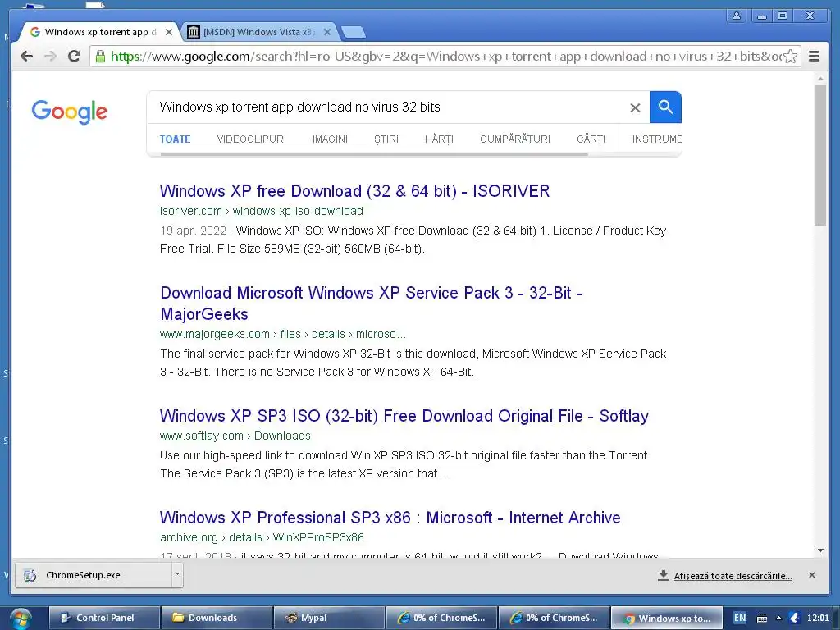840x630 pixels.
Task: Select the TOATE search filter
Action: click(176, 139)
